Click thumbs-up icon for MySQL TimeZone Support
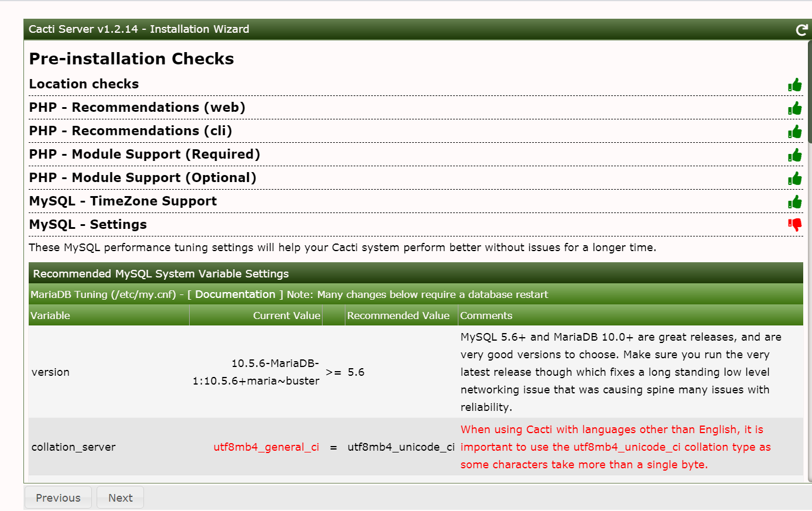Screen dimensions: 812x511 [795, 202]
